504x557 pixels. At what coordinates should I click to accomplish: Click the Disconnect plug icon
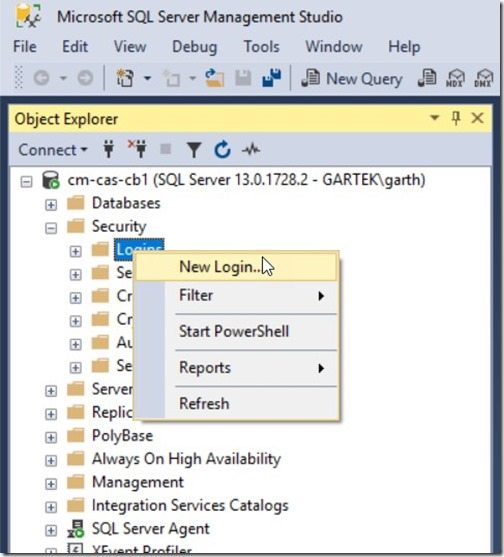(138, 150)
